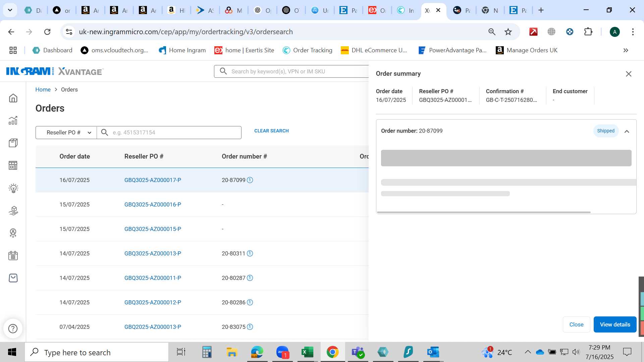Viewport: 644px width, 362px height.
Task: Open the PowerAdvantage bookmark
Action: [x=452, y=50]
